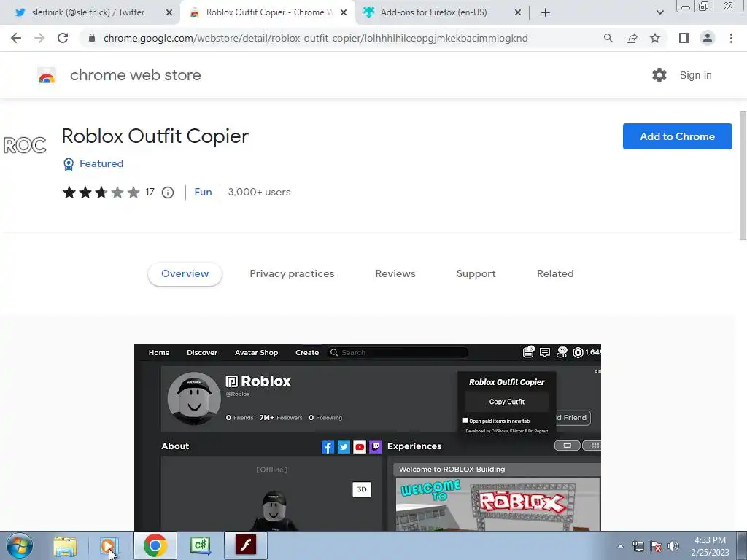
Task: Click the Featured badge icon
Action: (x=69, y=164)
